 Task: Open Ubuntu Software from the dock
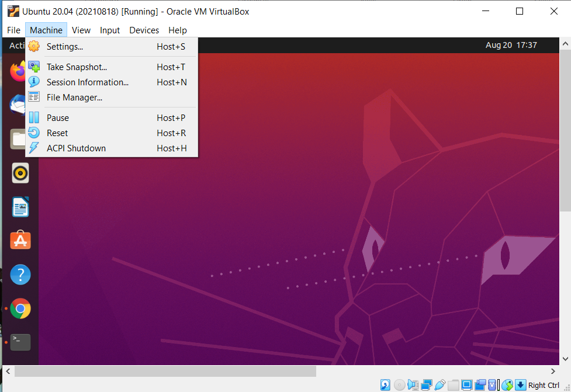click(x=20, y=240)
